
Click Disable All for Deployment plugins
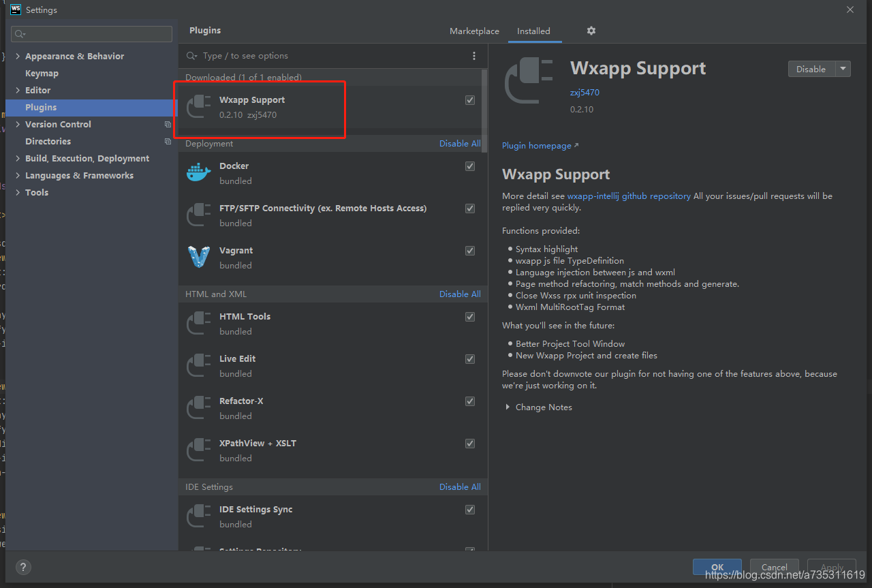coord(460,144)
